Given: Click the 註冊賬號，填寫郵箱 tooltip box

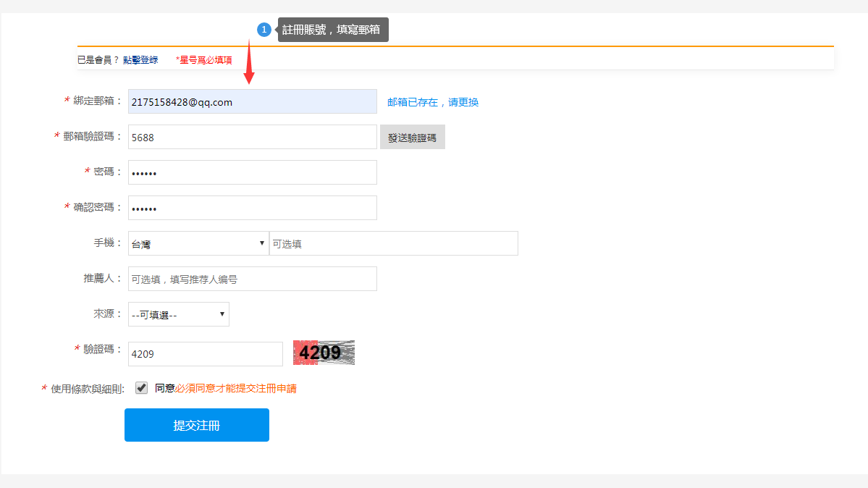Looking at the screenshot, I should [333, 30].
